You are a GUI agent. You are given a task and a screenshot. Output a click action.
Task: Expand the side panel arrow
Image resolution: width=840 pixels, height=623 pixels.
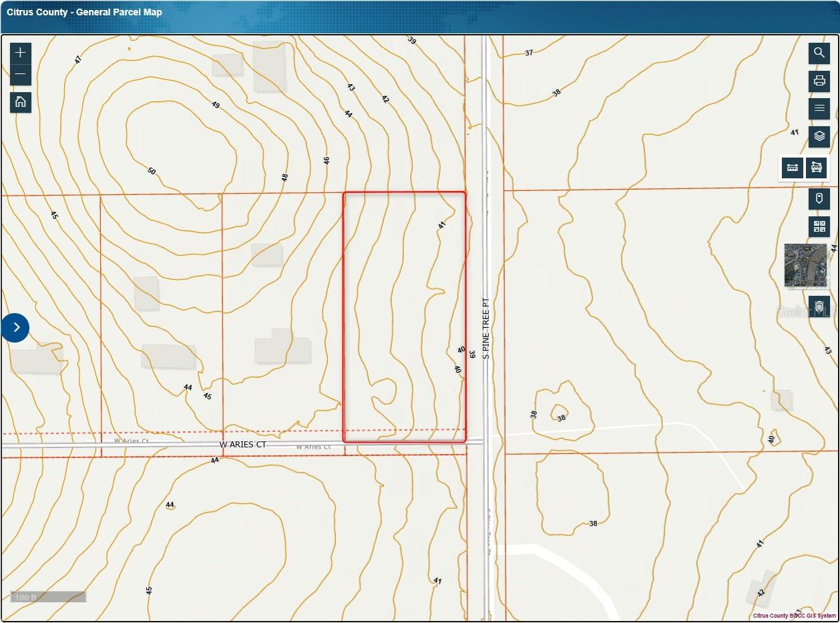(x=15, y=327)
